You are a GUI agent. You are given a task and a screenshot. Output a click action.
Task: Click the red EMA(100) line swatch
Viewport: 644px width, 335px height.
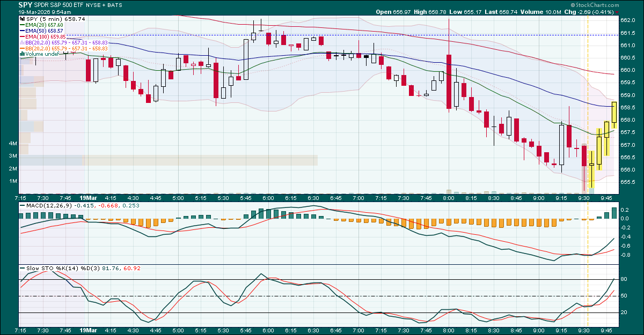pyautogui.click(x=22, y=36)
